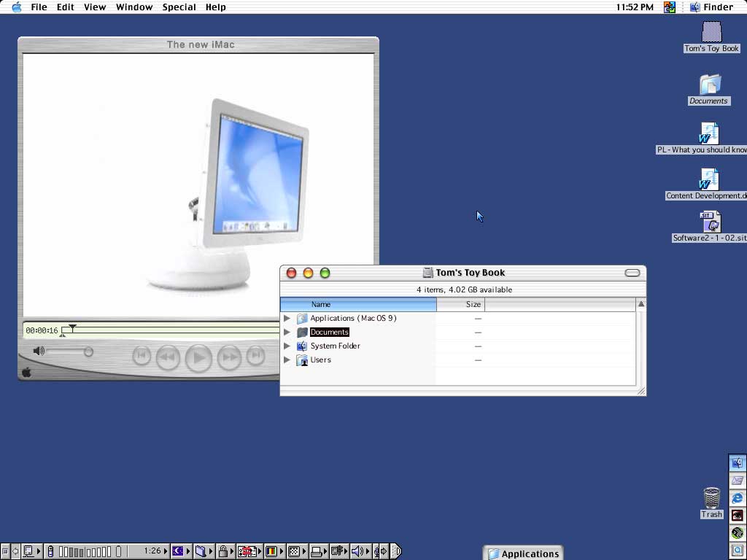Click the QuickTime volume slider knob
The height and width of the screenshot is (560, 747).
pyautogui.click(x=88, y=352)
